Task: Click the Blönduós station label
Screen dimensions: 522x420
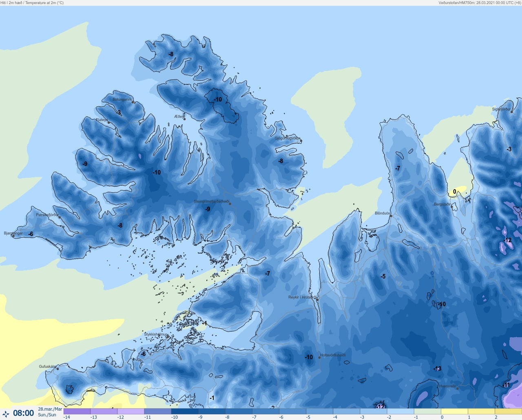Action: pyautogui.click(x=382, y=213)
